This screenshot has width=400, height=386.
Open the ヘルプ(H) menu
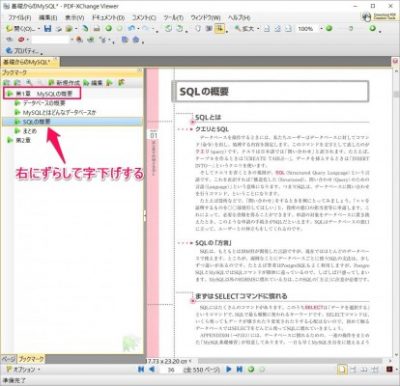[239, 17]
